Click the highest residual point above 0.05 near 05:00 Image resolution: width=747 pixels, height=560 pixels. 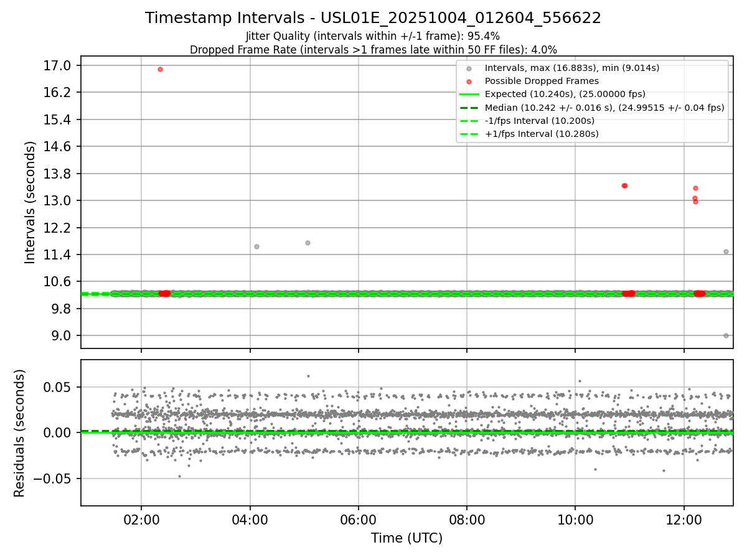pos(308,376)
